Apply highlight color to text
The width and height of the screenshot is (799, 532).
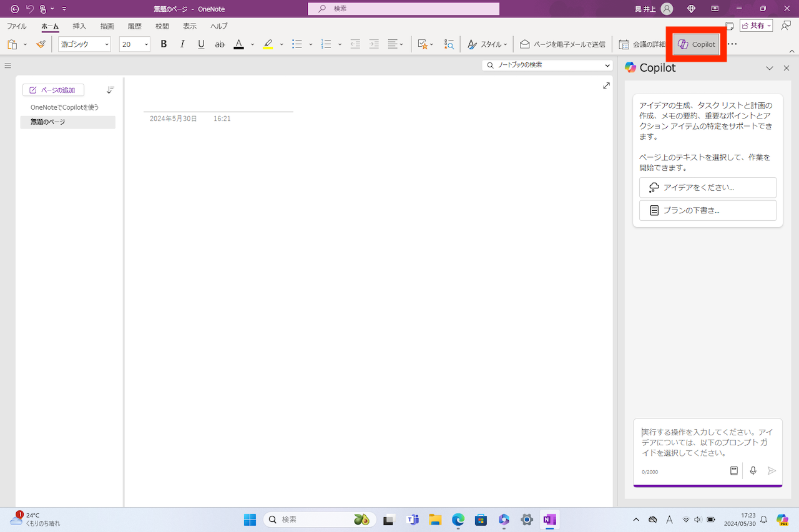click(268, 44)
